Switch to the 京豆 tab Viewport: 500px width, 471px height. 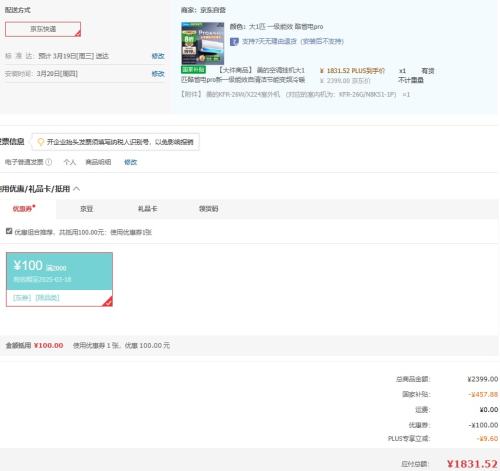(x=86, y=209)
